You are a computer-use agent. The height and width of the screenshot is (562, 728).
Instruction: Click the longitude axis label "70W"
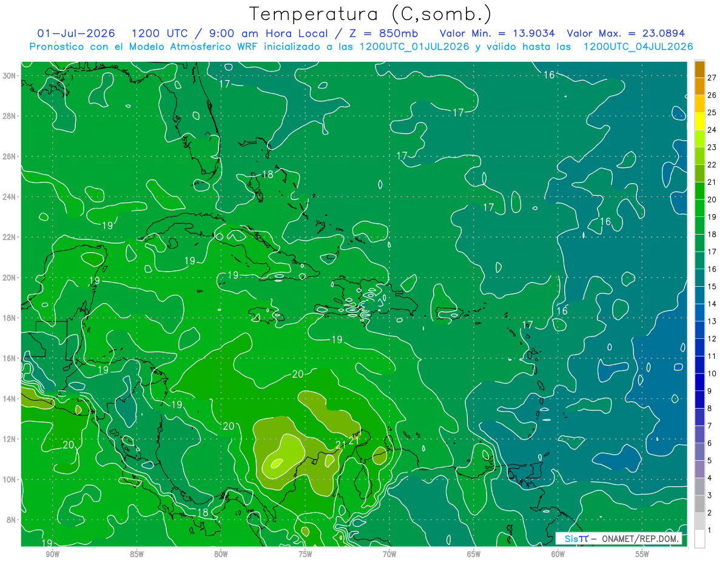click(389, 554)
